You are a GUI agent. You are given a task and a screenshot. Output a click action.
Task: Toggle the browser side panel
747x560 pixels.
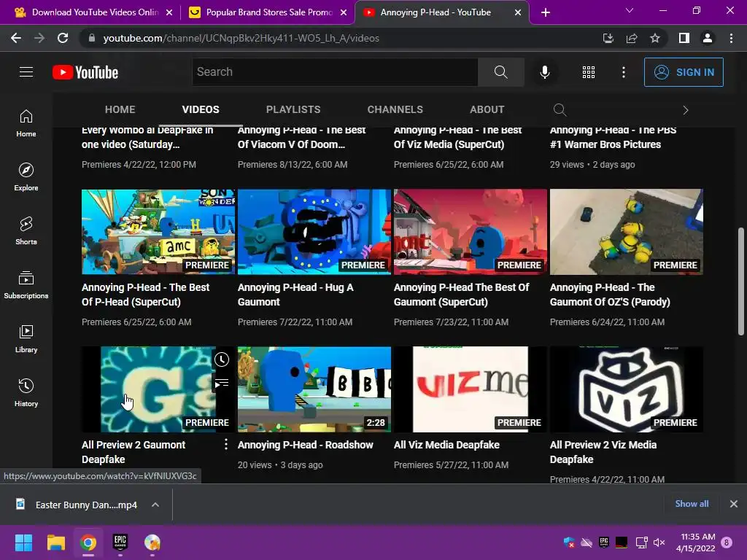point(684,38)
